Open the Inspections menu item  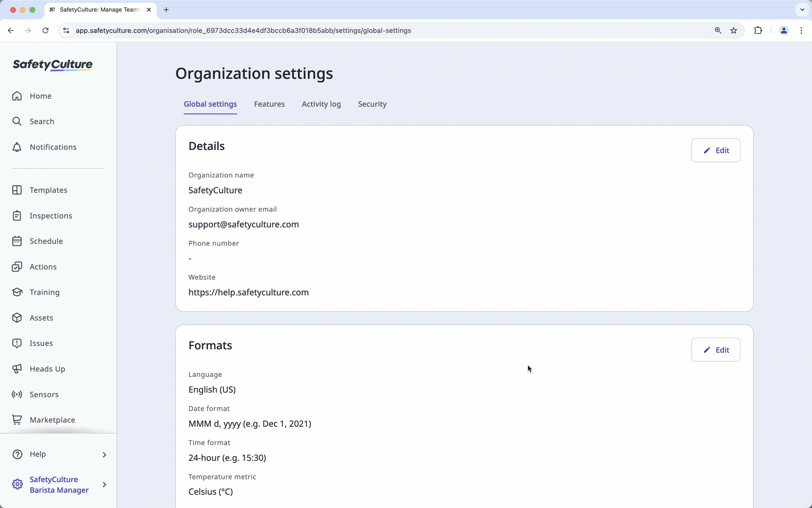pyautogui.click(x=58, y=216)
